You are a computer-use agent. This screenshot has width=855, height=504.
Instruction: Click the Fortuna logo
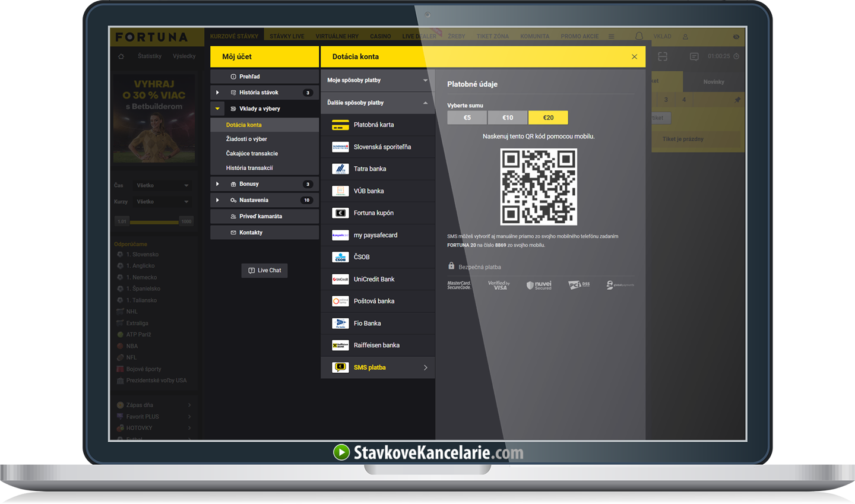coord(151,37)
